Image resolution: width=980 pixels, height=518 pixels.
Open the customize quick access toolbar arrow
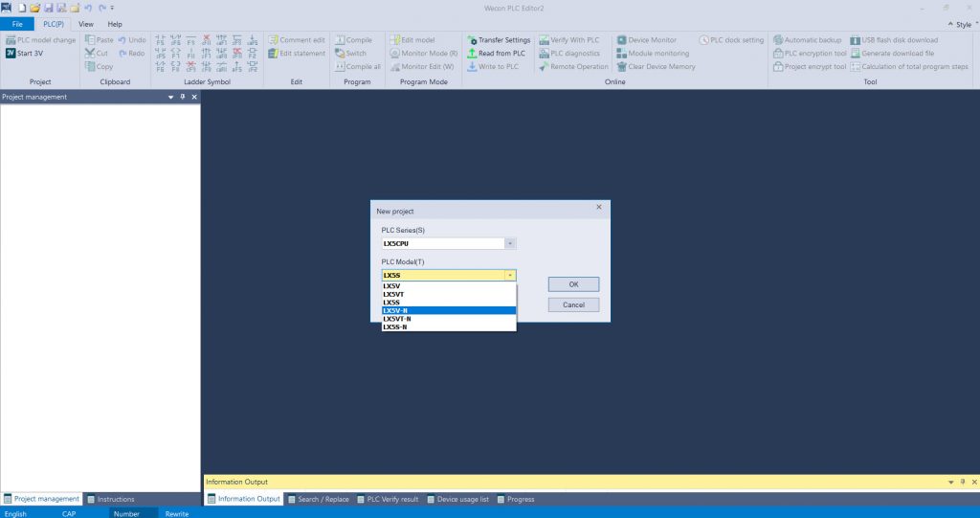[113, 8]
